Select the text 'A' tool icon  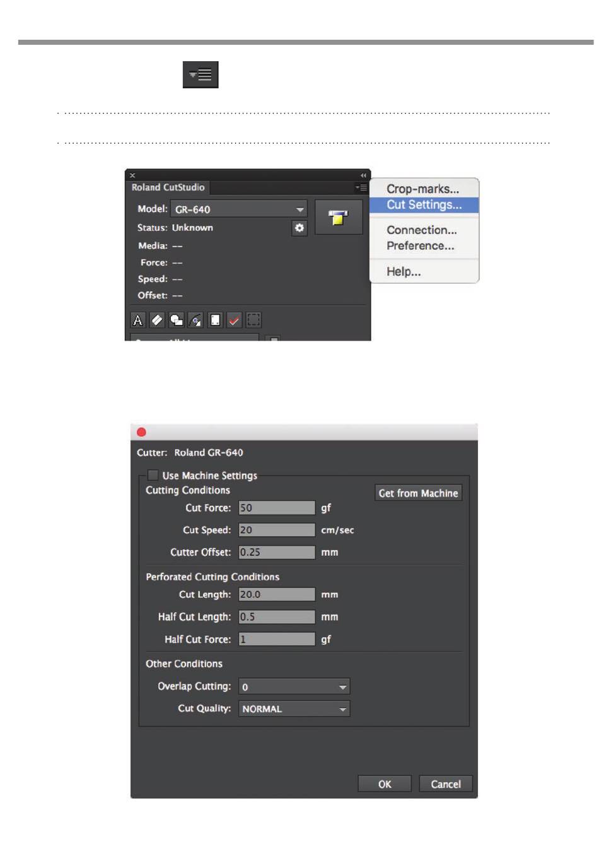137,320
